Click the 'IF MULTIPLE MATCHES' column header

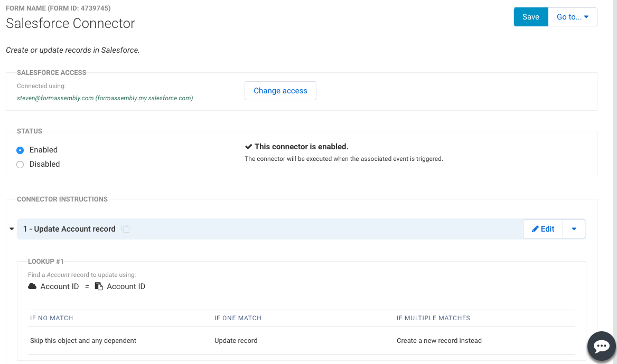click(433, 318)
